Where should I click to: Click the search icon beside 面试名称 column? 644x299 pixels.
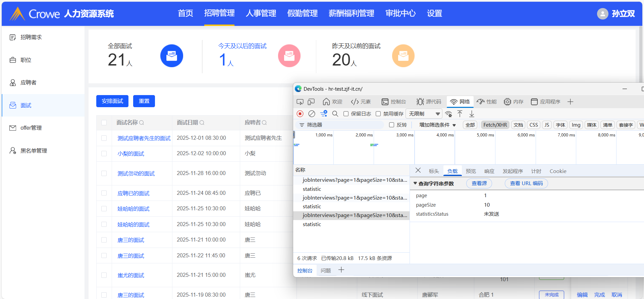click(142, 123)
